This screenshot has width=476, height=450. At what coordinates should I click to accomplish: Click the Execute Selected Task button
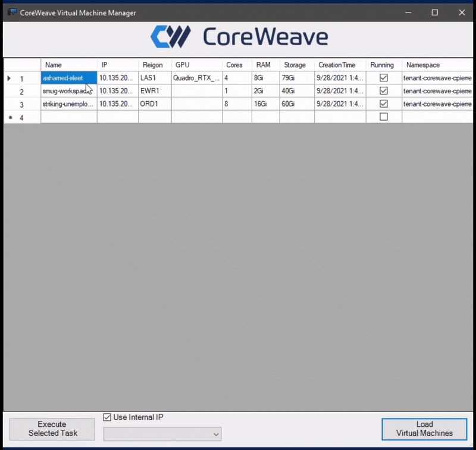(x=52, y=429)
